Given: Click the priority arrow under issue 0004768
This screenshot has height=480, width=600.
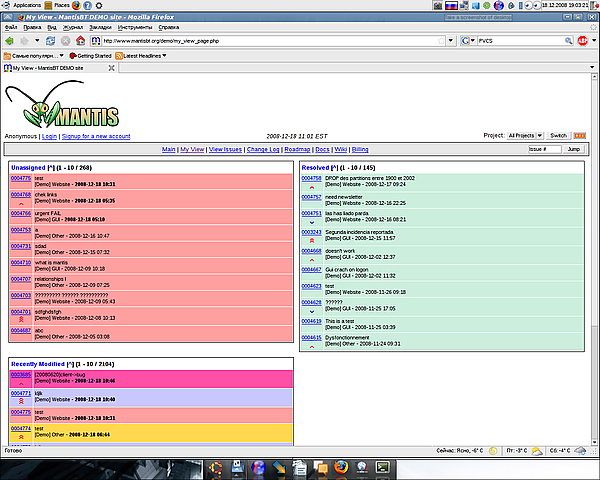Looking at the screenshot, I should tap(21, 204).
